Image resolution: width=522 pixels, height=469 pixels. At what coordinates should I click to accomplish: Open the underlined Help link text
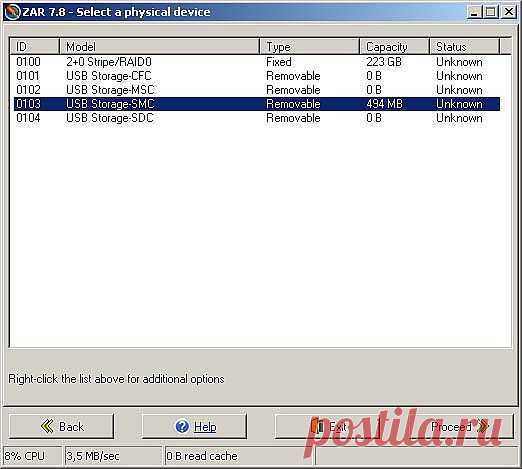[x=205, y=427]
